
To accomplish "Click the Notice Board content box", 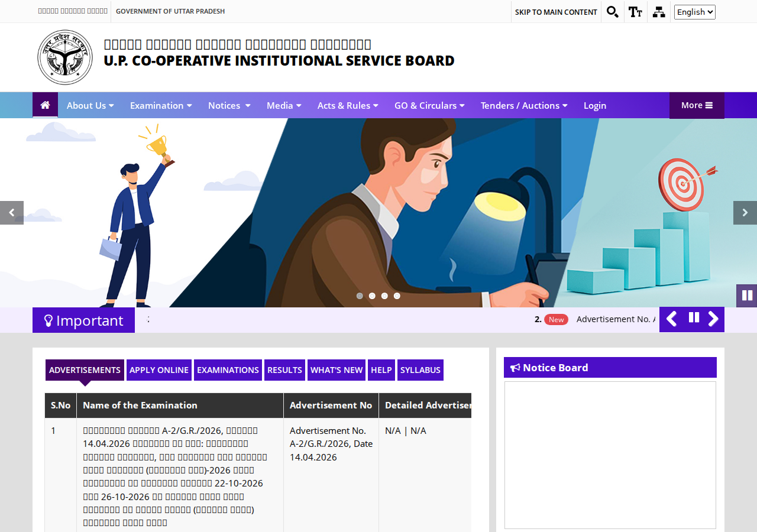I will point(610,455).
